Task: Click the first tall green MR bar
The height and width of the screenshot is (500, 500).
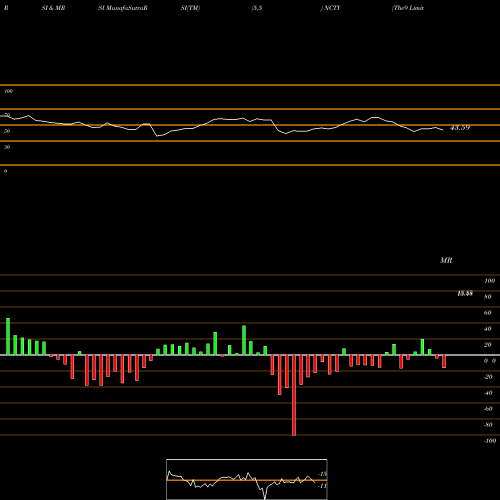Action: 8,337
